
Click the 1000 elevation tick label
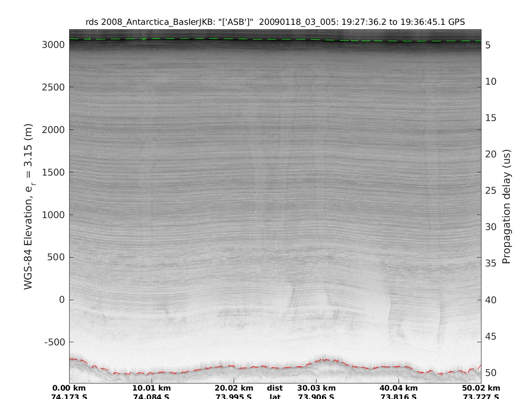pos(54,215)
